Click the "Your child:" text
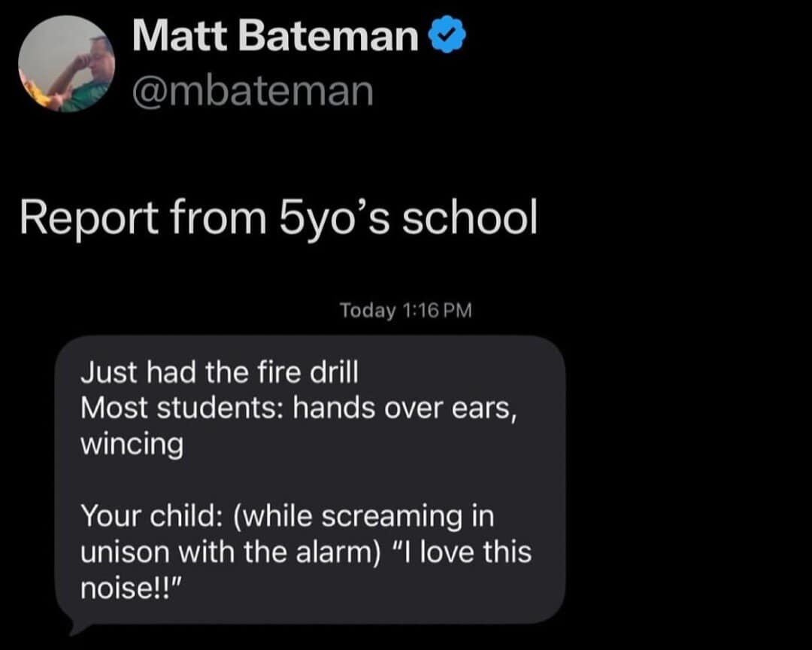812x650 pixels. coord(150,516)
